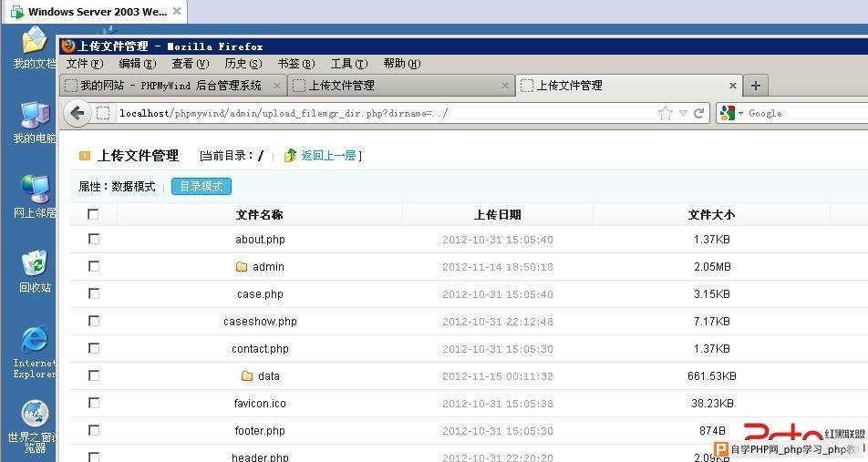Open the admin folder link
This screenshot has height=462, width=868.
[268, 267]
